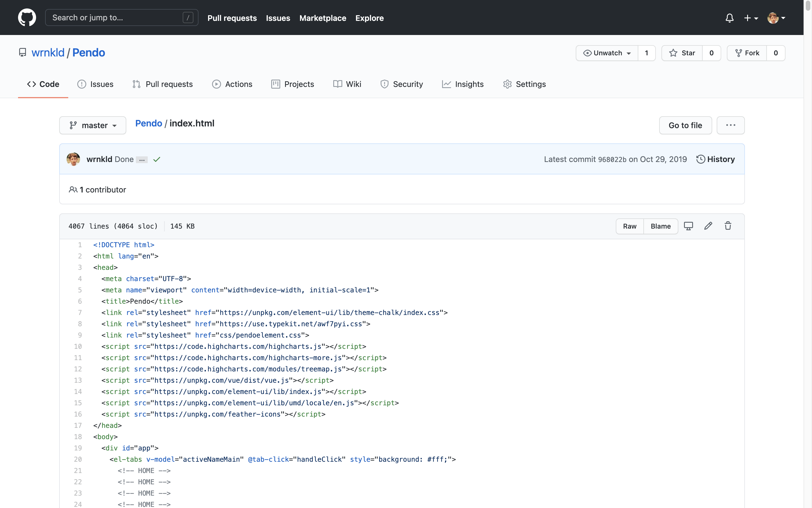
Task: Open the Actions tab
Action: [x=232, y=84]
